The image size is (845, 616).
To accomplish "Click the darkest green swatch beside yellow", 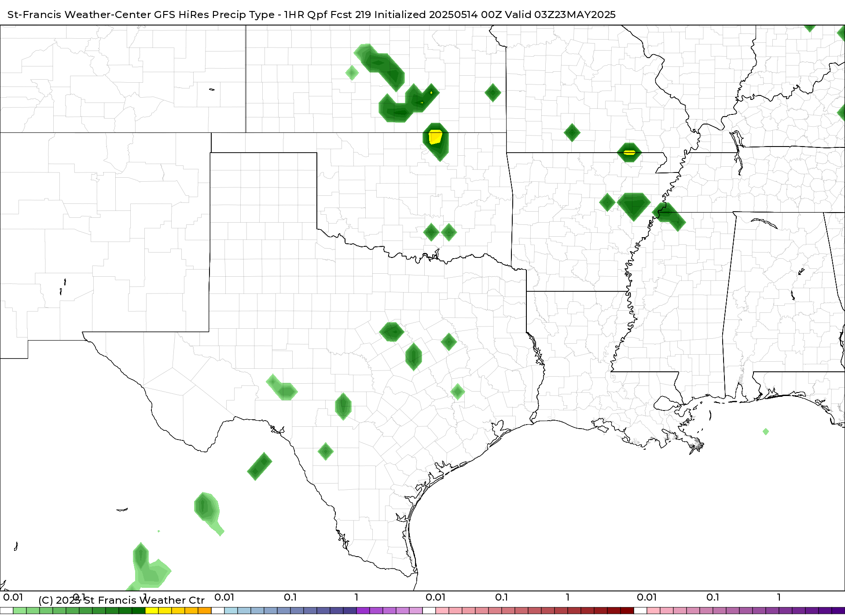I will 139,611.
